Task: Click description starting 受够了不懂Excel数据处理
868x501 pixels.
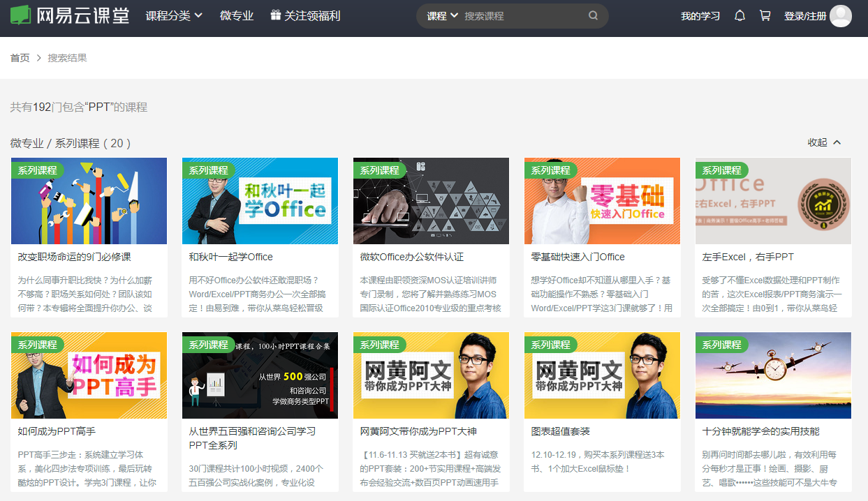Action: (x=772, y=294)
